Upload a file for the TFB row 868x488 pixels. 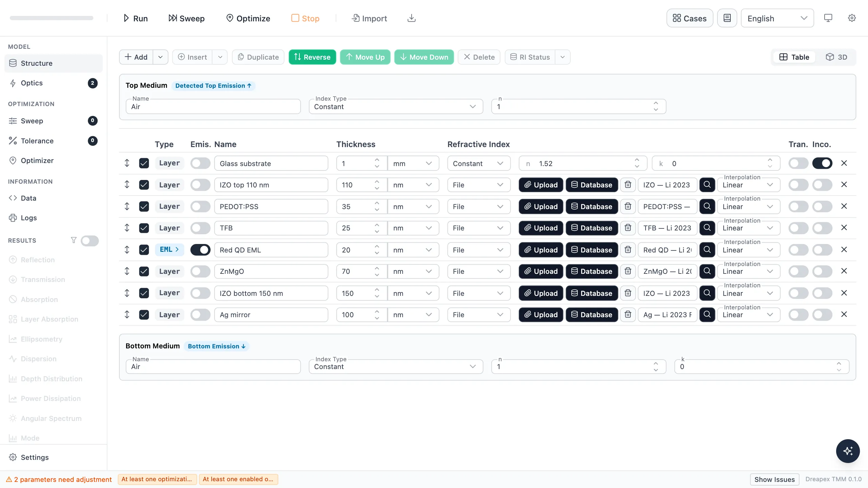click(541, 228)
